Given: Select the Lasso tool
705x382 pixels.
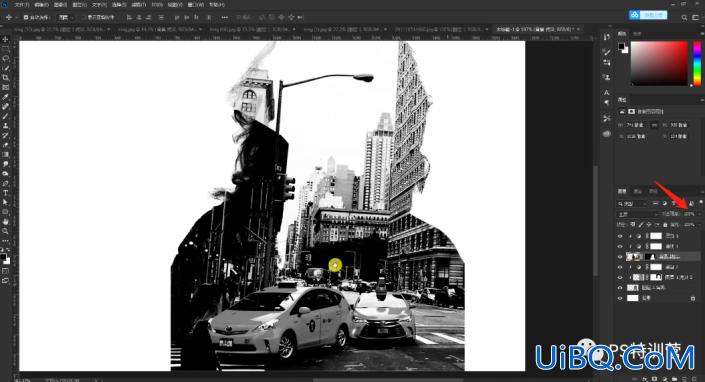Looking at the screenshot, I should point(5,58).
